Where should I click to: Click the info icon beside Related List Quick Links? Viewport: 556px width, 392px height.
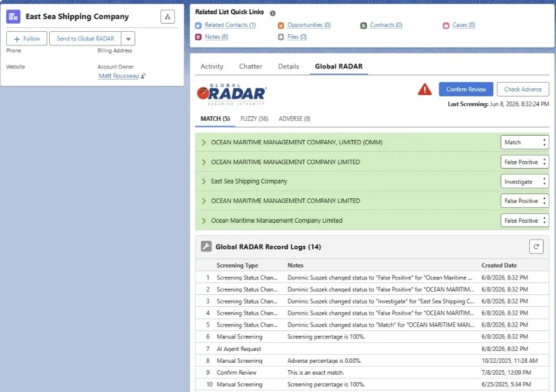pos(272,13)
